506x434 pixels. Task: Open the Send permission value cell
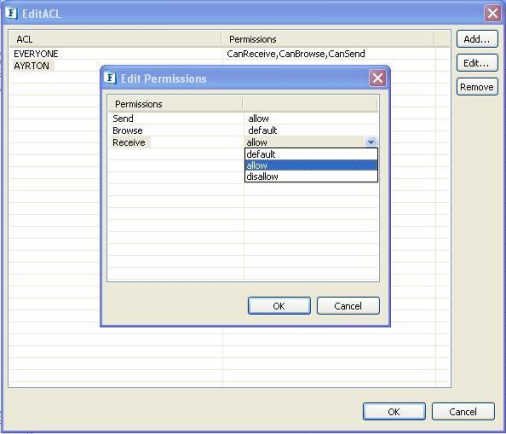coord(311,118)
